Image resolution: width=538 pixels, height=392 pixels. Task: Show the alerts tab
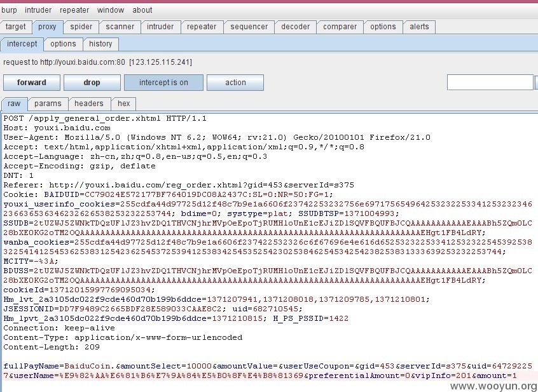419,27
